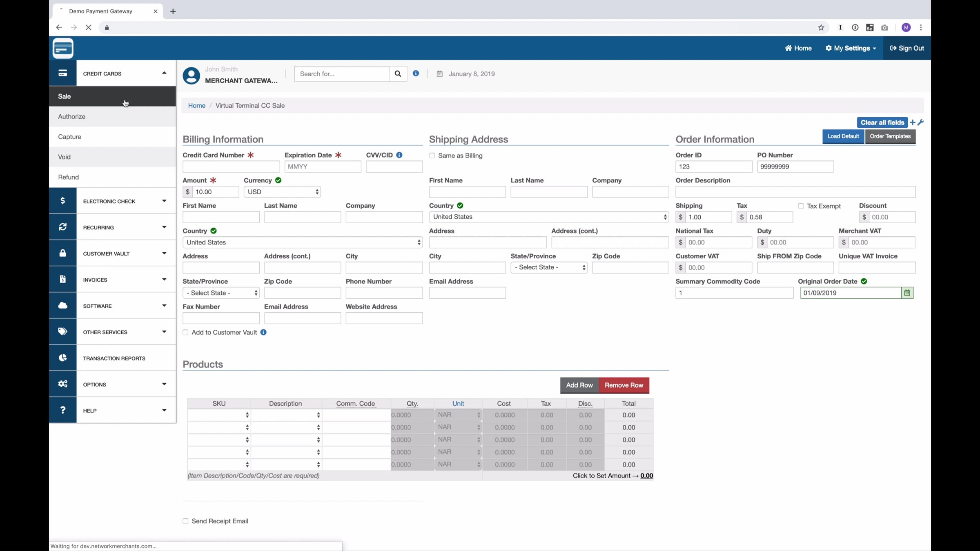The width and height of the screenshot is (980, 551).
Task: Click the Add Row button
Action: (579, 385)
